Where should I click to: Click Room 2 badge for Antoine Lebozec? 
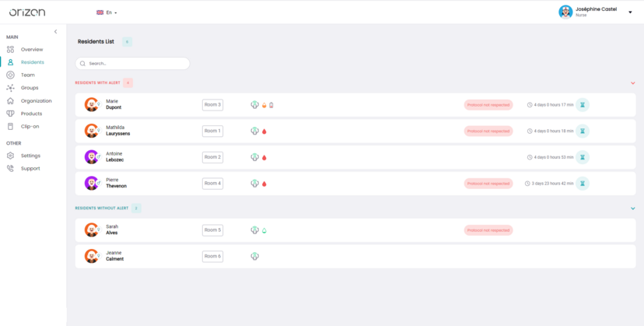212,157
